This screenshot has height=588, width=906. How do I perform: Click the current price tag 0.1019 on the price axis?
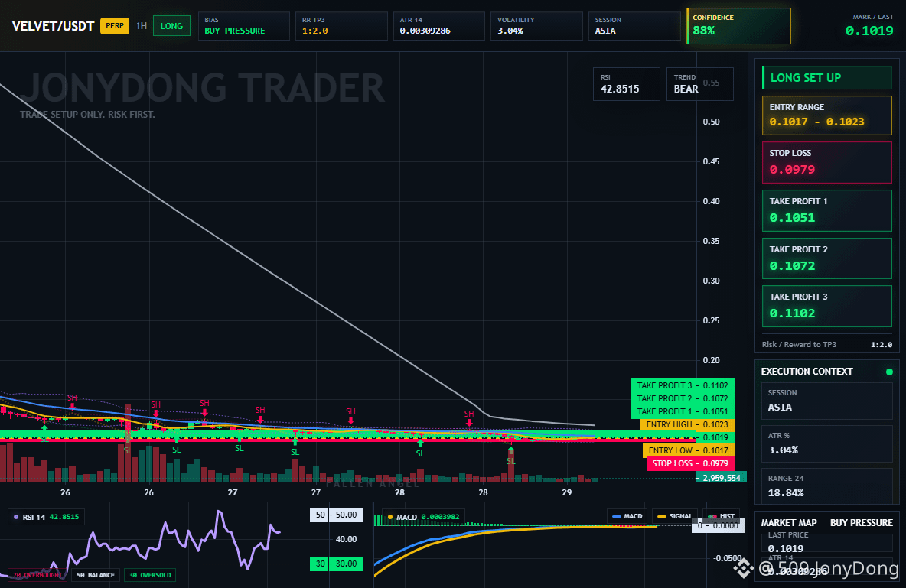715,437
